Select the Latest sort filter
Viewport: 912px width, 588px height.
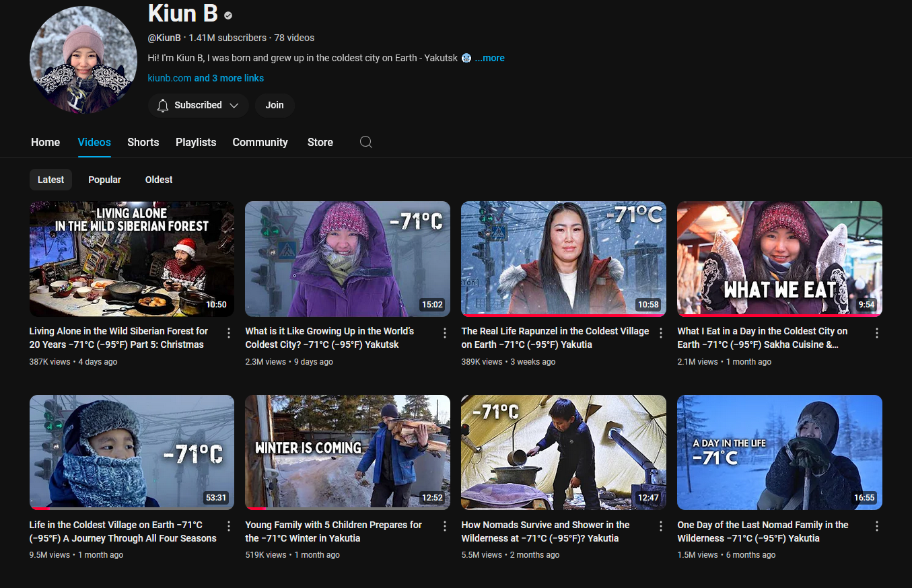pyautogui.click(x=50, y=180)
